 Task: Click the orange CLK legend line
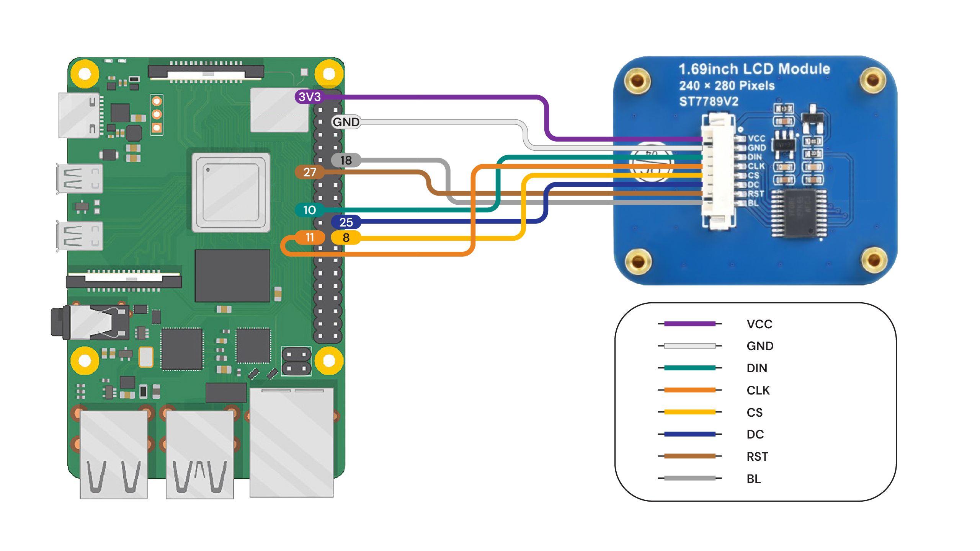pos(689,390)
